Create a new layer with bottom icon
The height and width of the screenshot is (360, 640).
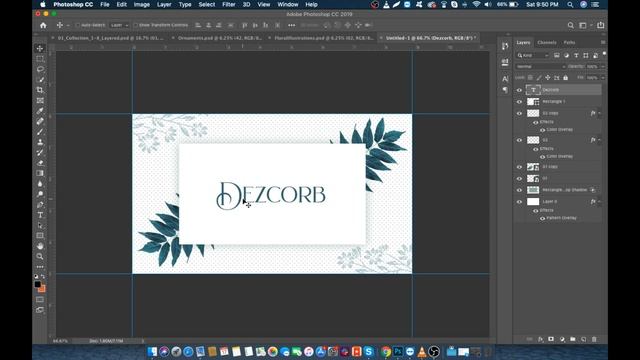click(x=583, y=339)
